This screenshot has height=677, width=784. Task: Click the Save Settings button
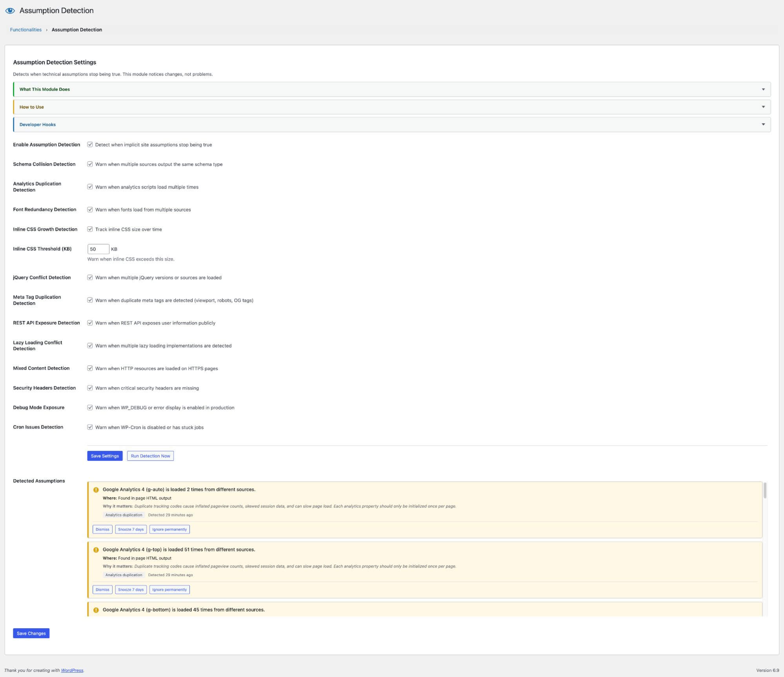click(104, 456)
